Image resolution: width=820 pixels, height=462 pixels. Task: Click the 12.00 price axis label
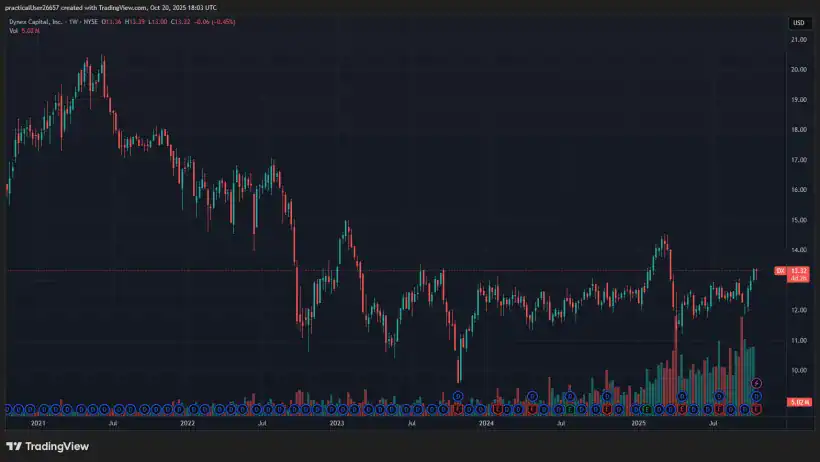(x=799, y=310)
